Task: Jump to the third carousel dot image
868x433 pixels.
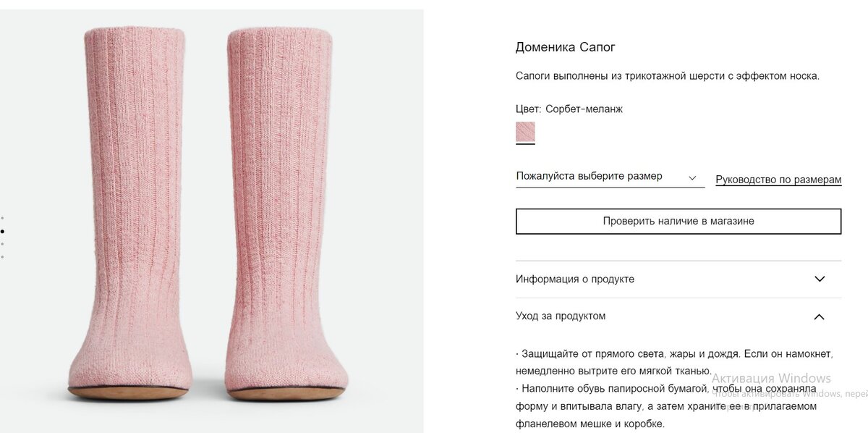Action: [x=3, y=244]
